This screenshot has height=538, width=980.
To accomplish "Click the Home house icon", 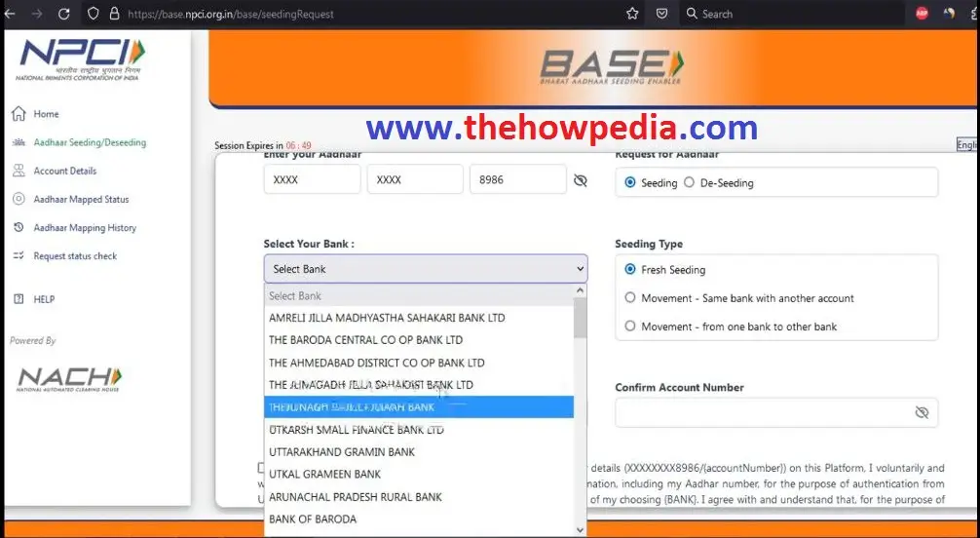I will [19, 113].
